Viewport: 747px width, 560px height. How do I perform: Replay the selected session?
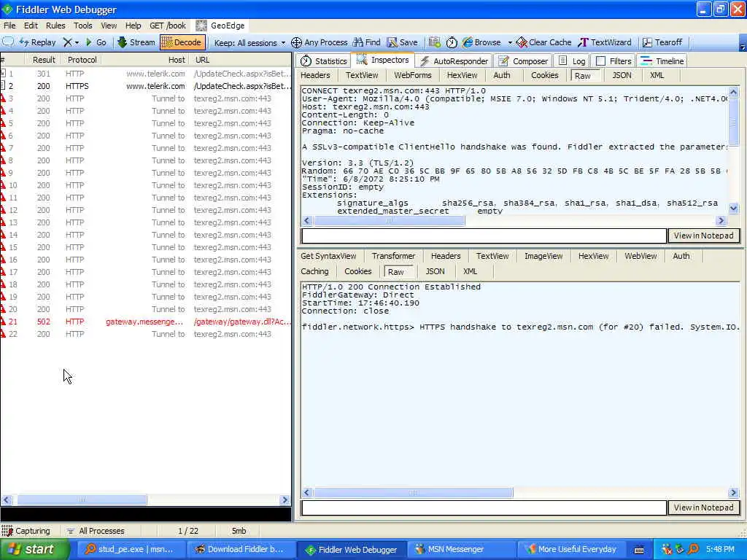[x=38, y=42]
